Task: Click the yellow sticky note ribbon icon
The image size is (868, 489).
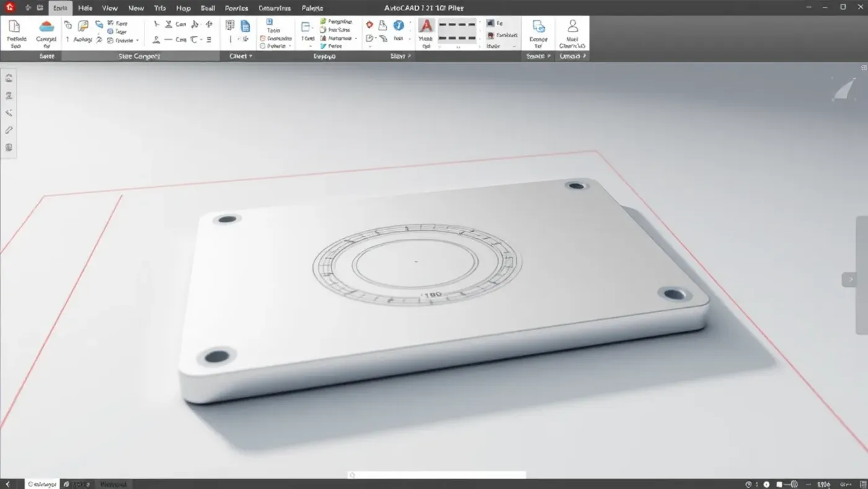Action: click(82, 25)
